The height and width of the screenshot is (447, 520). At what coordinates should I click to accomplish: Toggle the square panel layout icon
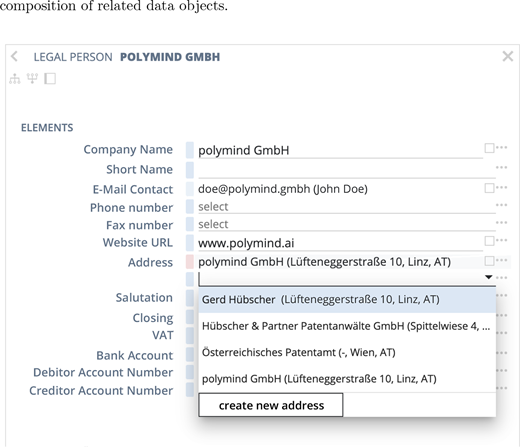[x=50, y=79]
